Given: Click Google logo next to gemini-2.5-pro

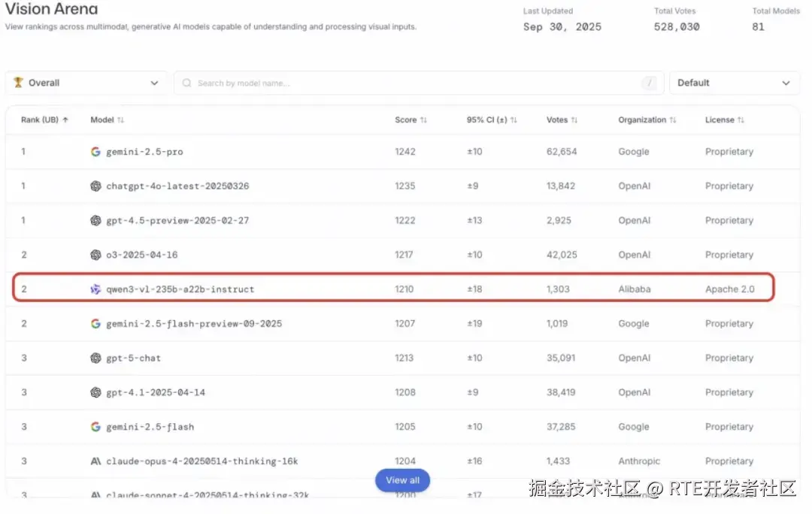Looking at the screenshot, I should pyautogui.click(x=95, y=152).
